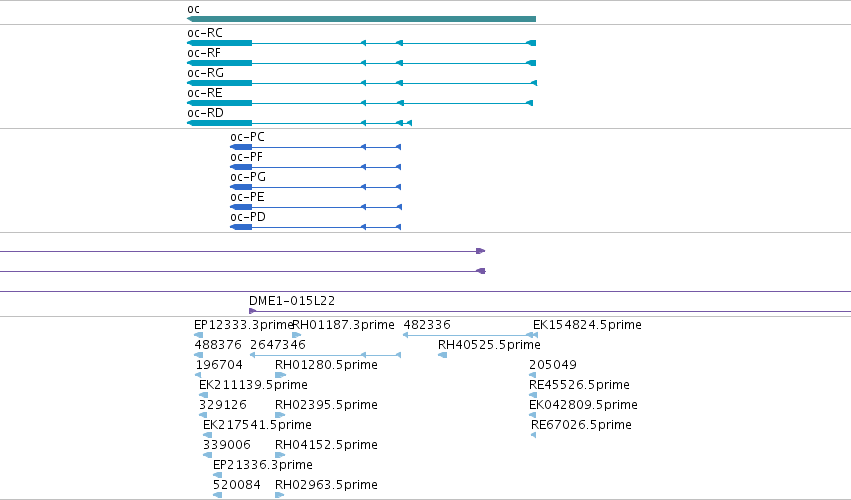Click the oc-RF transcript label
851x500 pixels.
tap(204, 53)
